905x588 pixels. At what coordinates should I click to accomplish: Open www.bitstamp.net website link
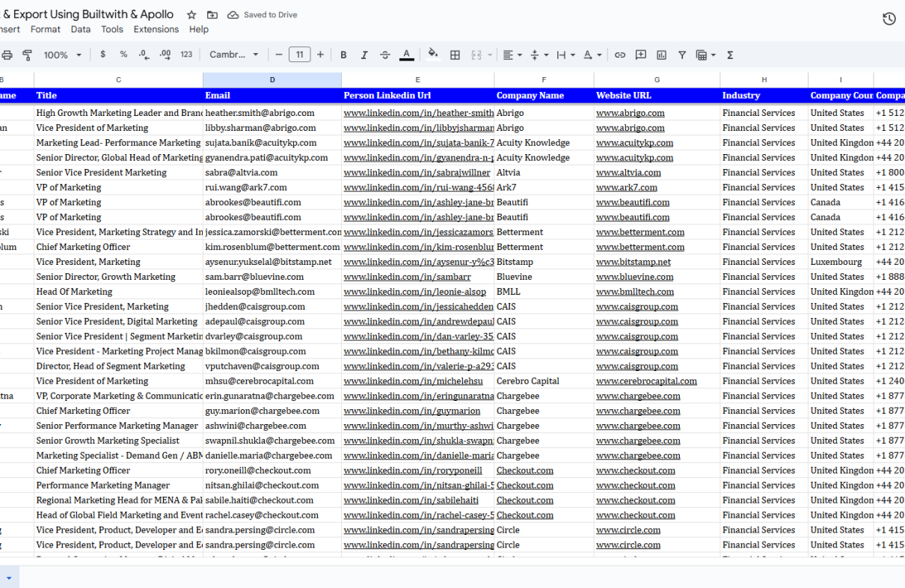coord(633,262)
